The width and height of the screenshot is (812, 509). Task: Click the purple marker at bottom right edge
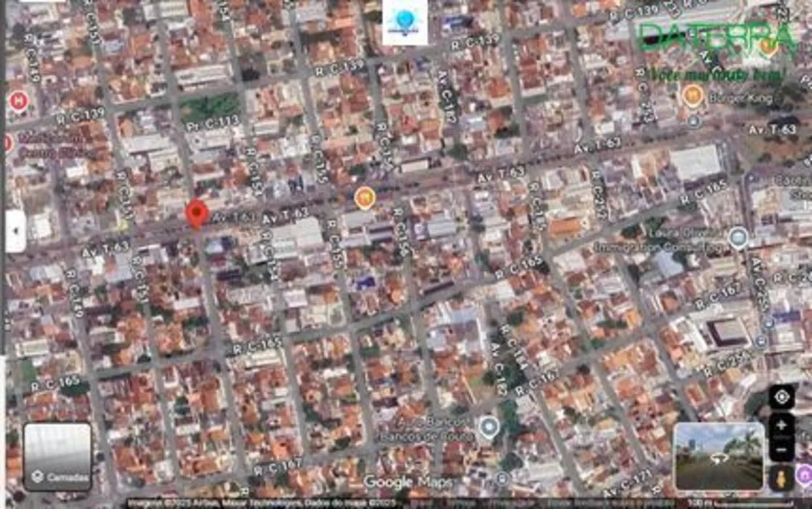point(804,475)
